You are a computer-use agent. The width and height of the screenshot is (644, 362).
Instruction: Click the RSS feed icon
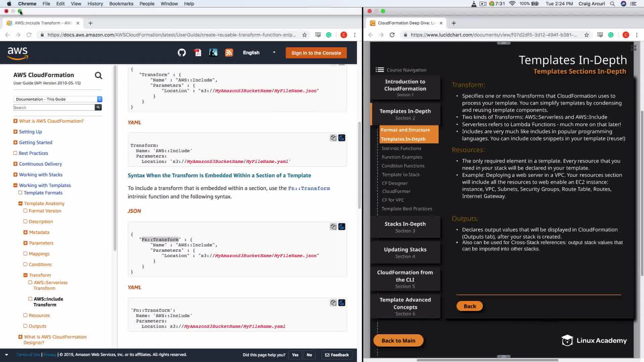pyautogui.click(x=229, y=53)
